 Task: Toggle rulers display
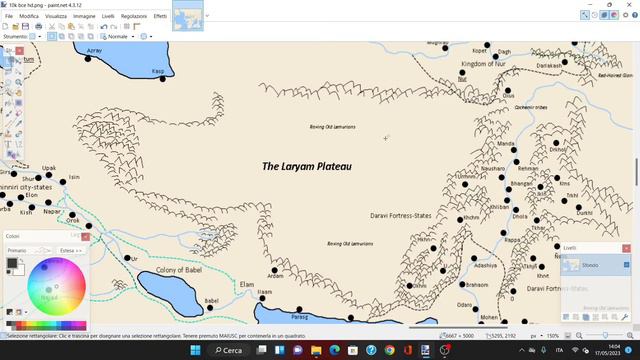[137, 27]
